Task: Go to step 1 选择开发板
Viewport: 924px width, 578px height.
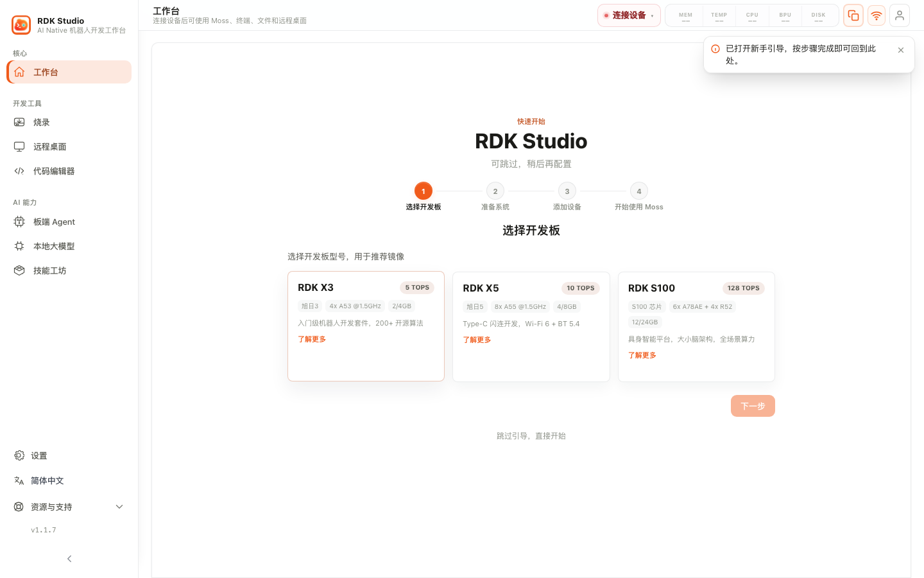Action: (424, 197)
